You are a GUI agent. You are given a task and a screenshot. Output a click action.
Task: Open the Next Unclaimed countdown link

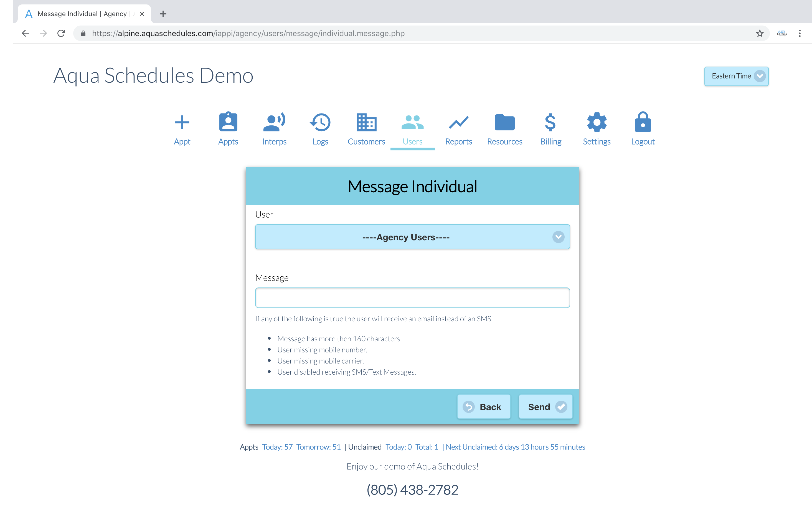[515, 447]
